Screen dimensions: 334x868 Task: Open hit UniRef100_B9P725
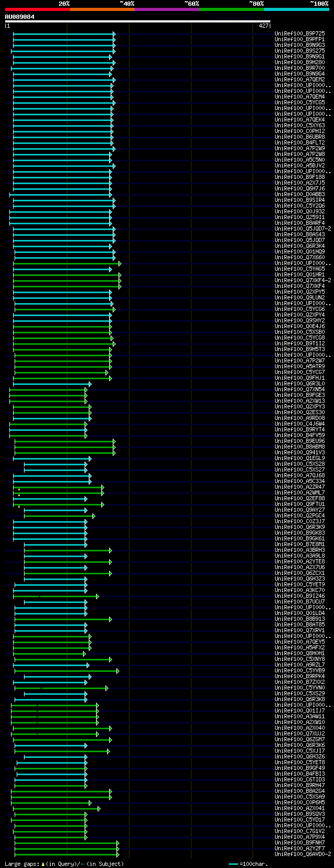pos(300,33)
